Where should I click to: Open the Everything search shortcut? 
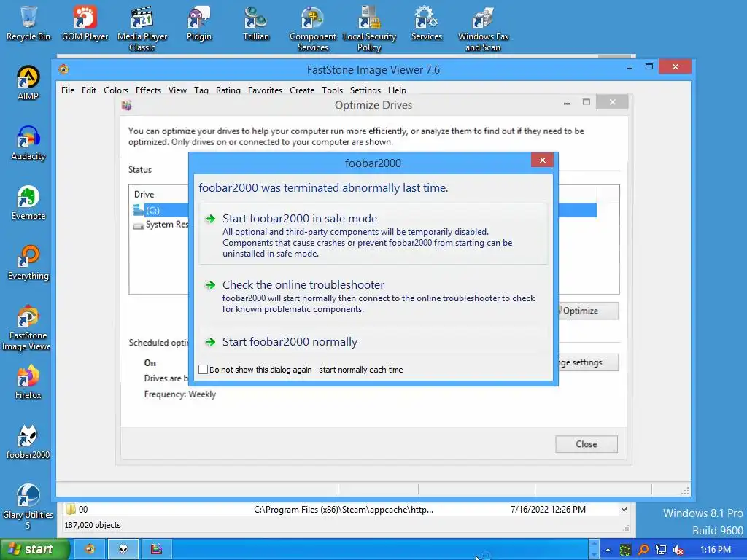coord(28,262)
